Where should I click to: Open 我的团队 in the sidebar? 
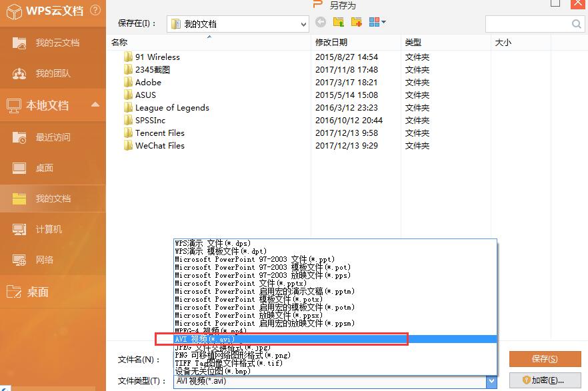(53, 73)
